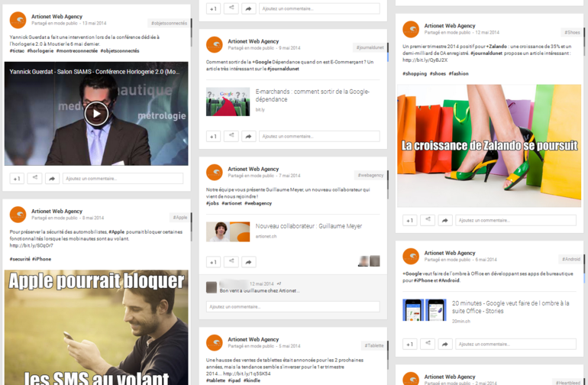The height and width of the screenshot is (385, 588).
Task: Click the +Zalando mention
Action: (x=496, y=47)
